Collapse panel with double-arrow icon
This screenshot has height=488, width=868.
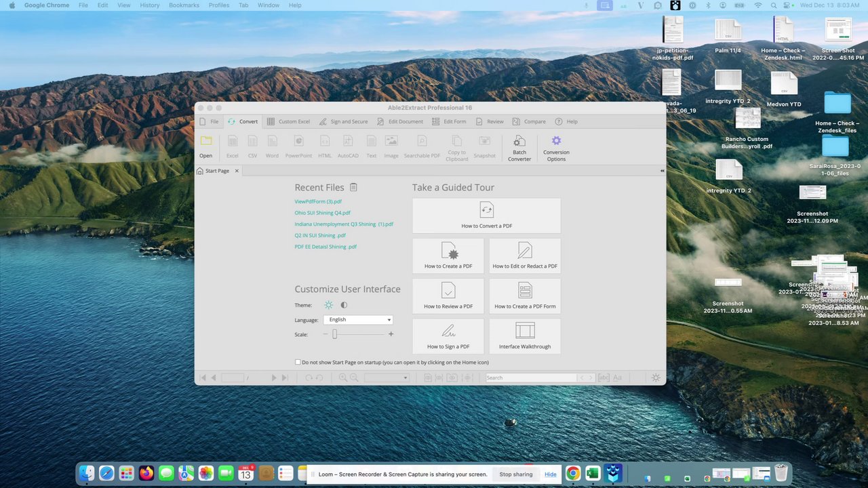pyautogui.click(x=662, y=171)
